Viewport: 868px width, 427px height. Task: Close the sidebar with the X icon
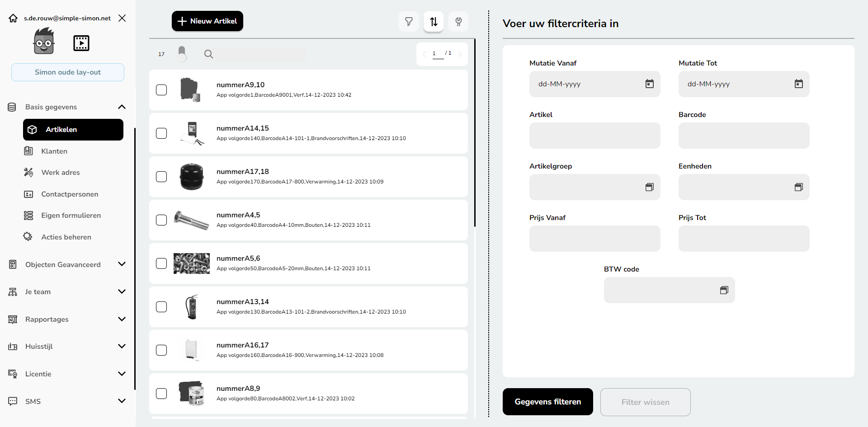coord(122,18)
